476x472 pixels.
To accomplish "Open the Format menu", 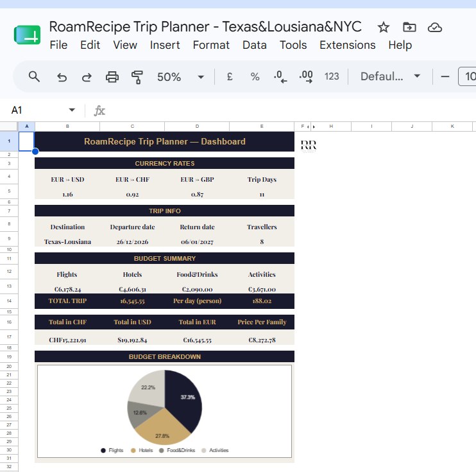I will coord(211,45).
